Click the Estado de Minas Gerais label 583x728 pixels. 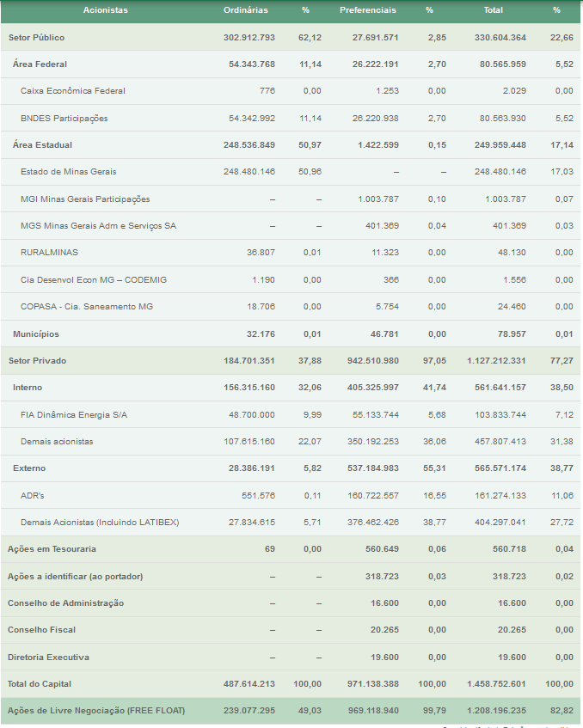point(68,172)
